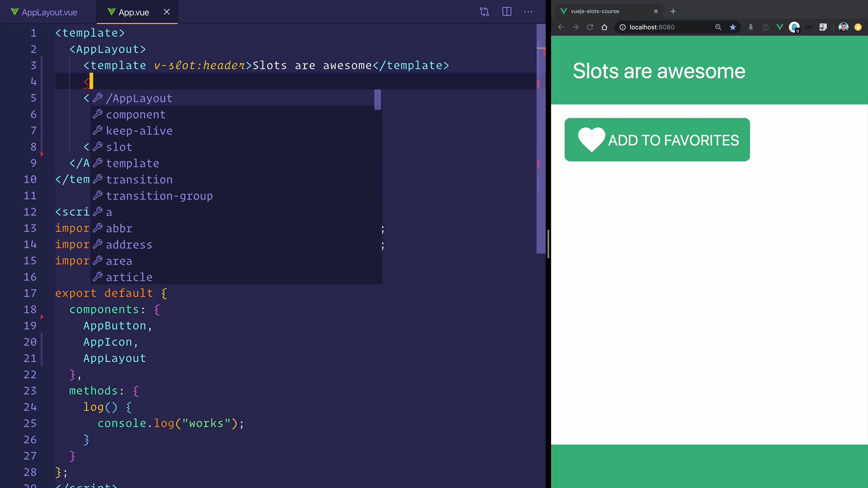
Task: Click the dimmed exclamation circle extension
Action: [x=765, y=27]
